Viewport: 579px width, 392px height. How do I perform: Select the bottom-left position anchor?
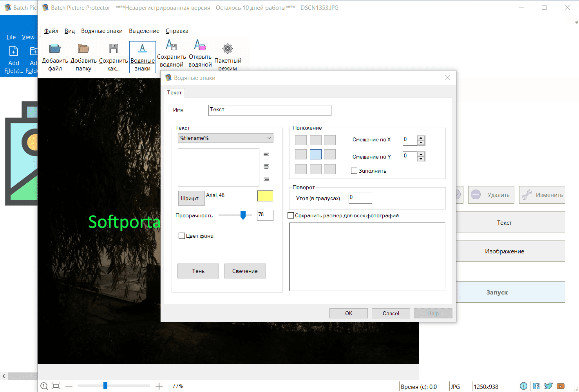click(x=301, y=169)
